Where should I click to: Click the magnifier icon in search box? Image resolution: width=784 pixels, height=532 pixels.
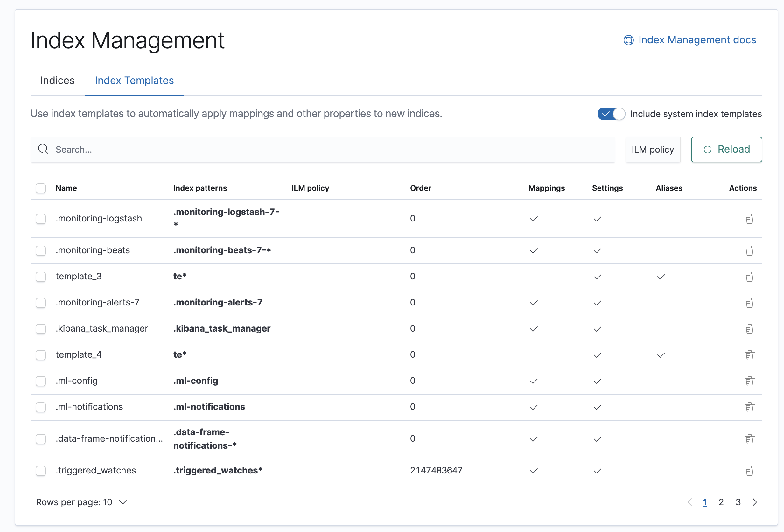pos(43,149)
